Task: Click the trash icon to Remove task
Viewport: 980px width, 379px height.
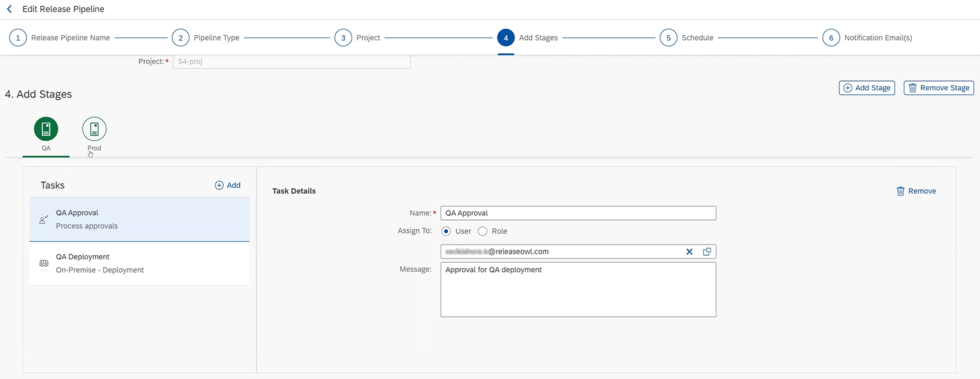Action: (900, 191)
